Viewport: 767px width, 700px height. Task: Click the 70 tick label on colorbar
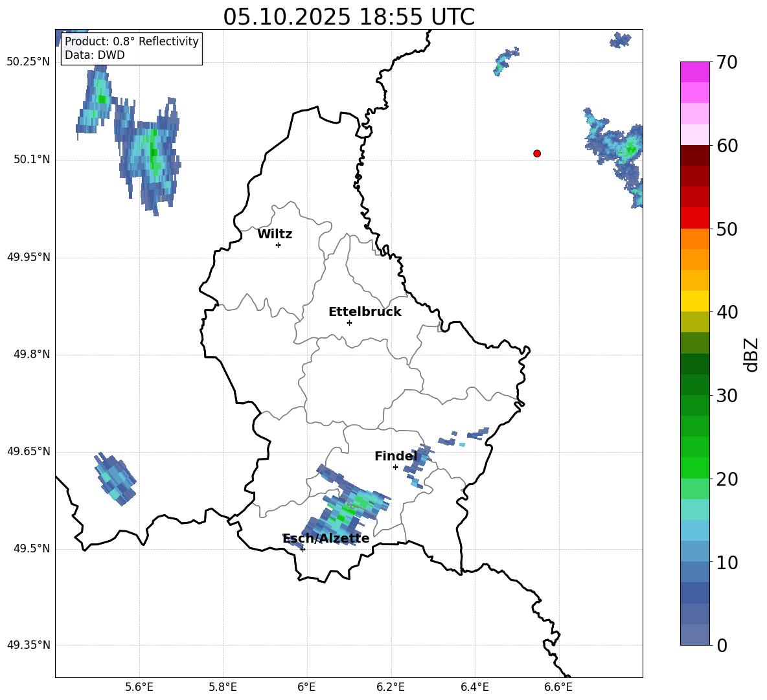click(x=727, y=62)
